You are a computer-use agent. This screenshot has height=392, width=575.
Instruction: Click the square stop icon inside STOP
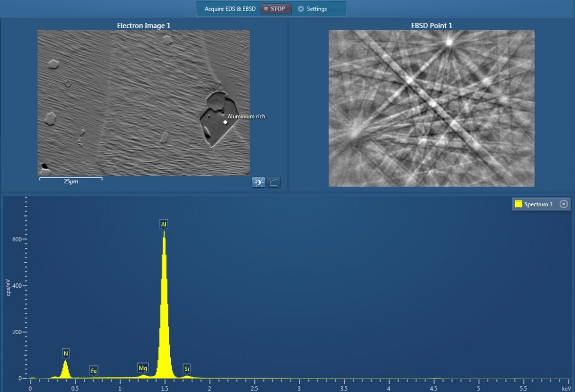pos(265,8)
